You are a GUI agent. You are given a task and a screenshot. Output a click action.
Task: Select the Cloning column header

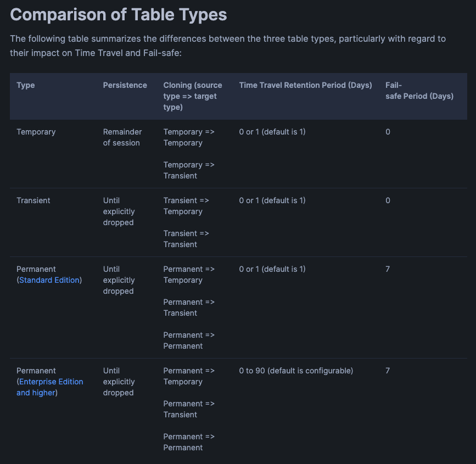click(192, 96)
